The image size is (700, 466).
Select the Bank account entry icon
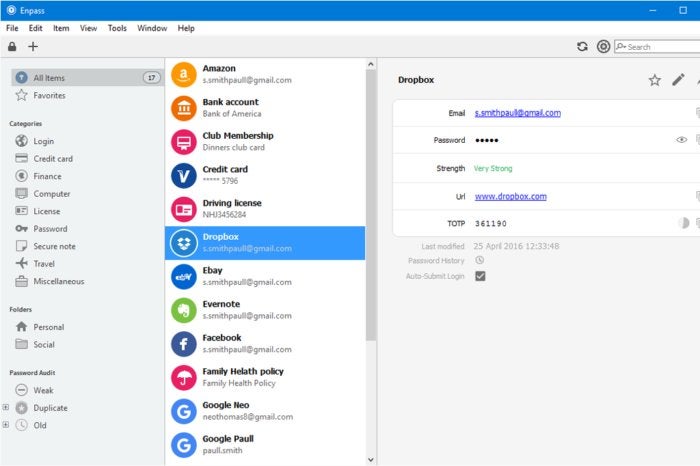tap(183, 108)
